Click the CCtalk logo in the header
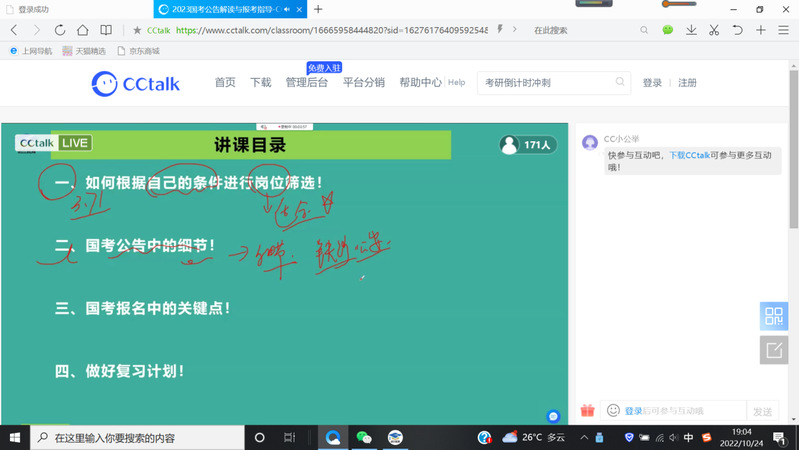This screenshot has height=450, width=799. (x=136, y=83)
